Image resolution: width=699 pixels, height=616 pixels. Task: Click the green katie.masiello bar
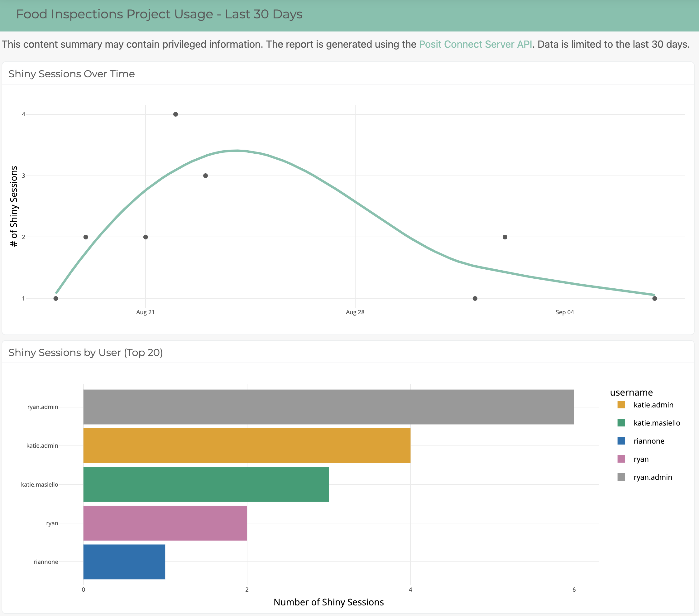(x=206, y=484)
